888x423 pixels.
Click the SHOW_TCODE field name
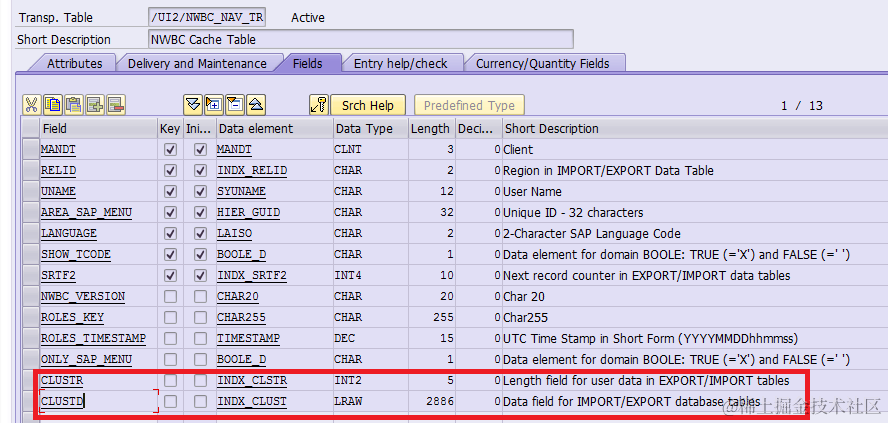point(75,254)
